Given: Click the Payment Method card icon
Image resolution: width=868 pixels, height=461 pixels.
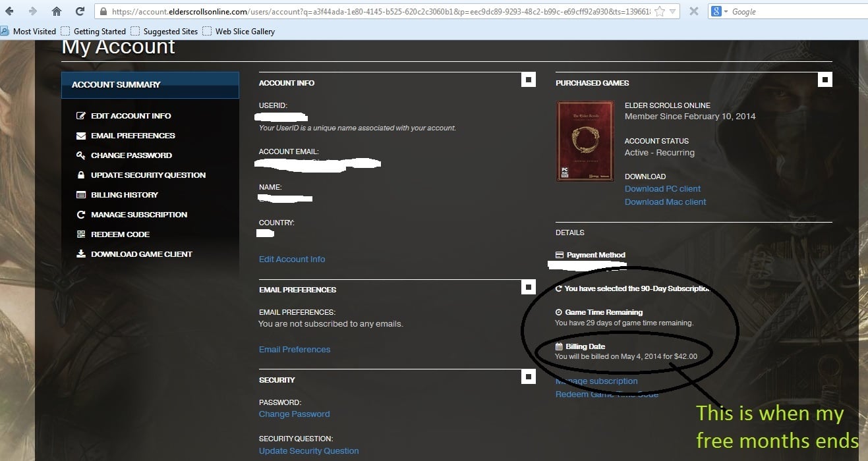Looking at the screenshot, I should click(x=560, y=255).
